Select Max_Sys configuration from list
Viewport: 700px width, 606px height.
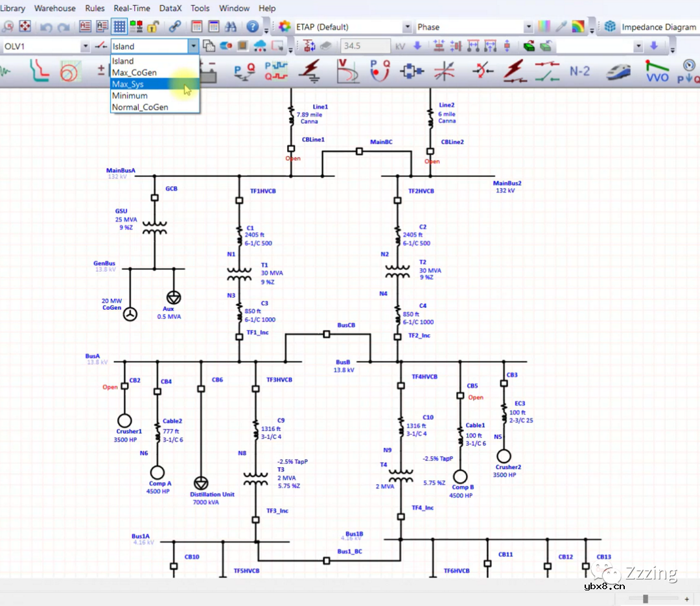coord(128,84)
